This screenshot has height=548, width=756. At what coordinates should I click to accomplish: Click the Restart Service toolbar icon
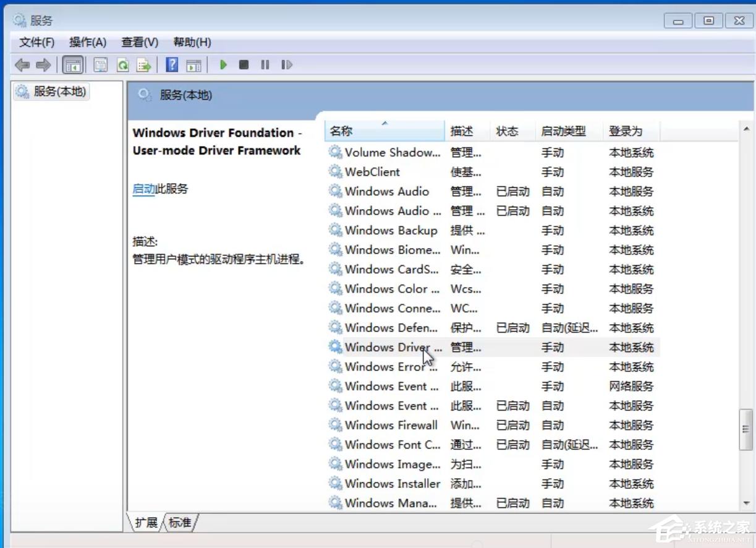tap(286, 64)
